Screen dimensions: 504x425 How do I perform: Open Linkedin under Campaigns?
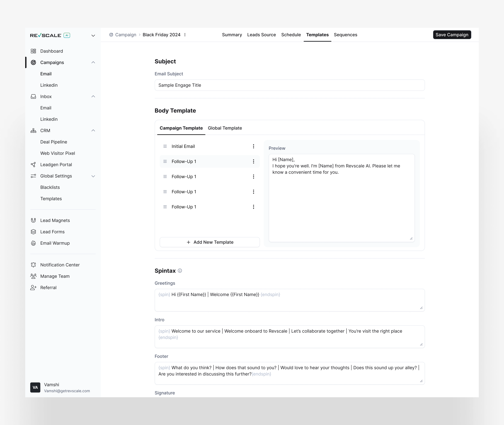(49, 85)
